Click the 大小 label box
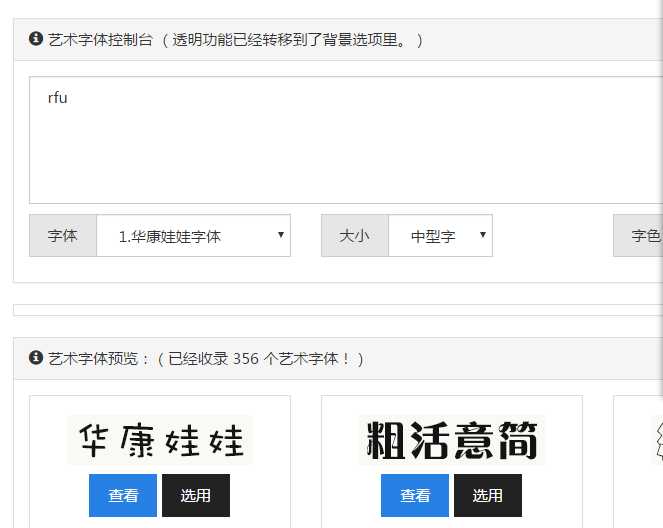663x528 pixels. [355, 235]
